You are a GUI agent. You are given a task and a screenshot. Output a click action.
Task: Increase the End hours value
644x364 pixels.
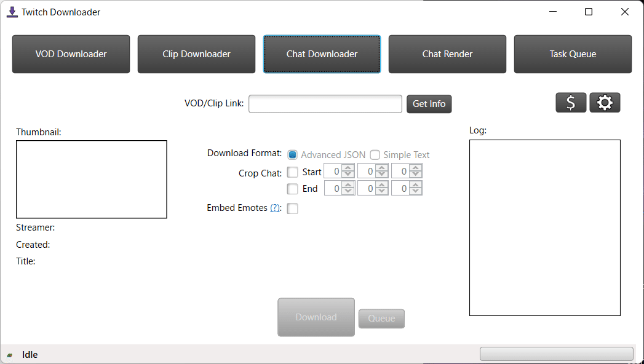348,185
